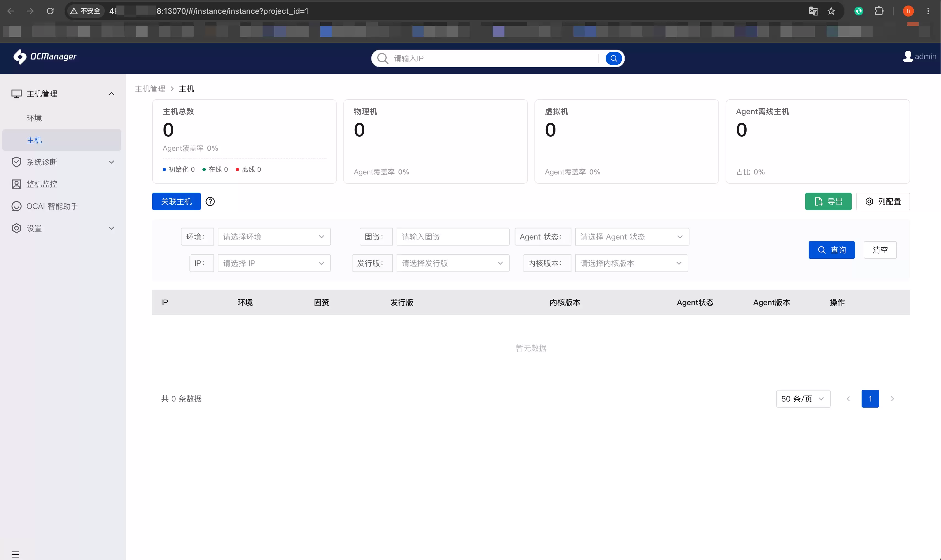The height and width of the screenshot is (560, 941).
Task: Click the browser back arrow
Action: [10, 11]
